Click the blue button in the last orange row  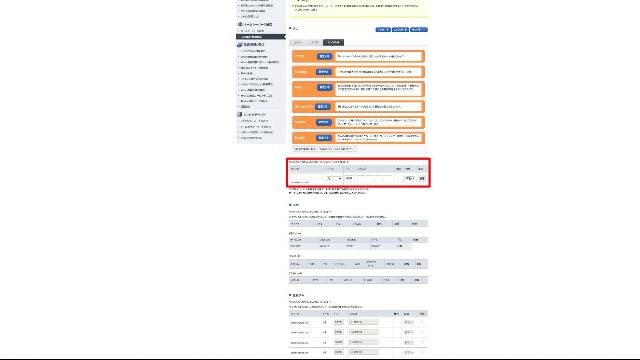pyautogui.click(x=323, y=138)
